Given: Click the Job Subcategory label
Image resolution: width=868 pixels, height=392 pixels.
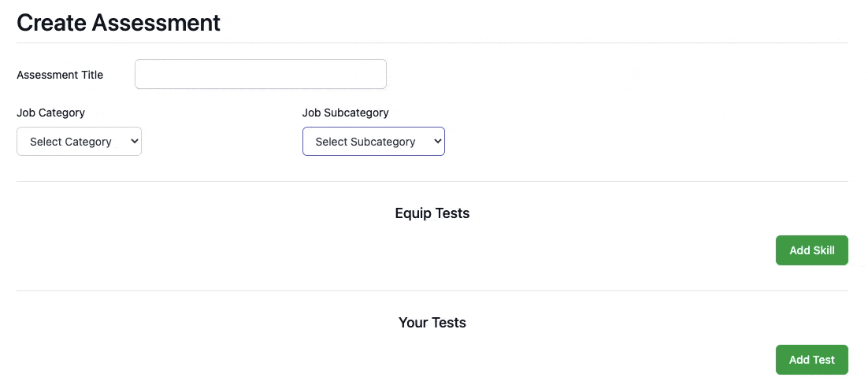Looking at the screenshot, I should tap(345, 113).
